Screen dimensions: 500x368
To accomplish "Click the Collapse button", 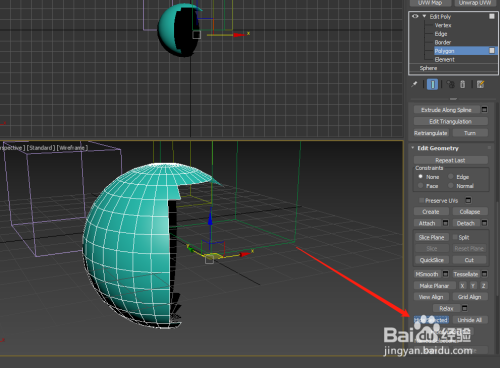I will [x=470, y=212].
